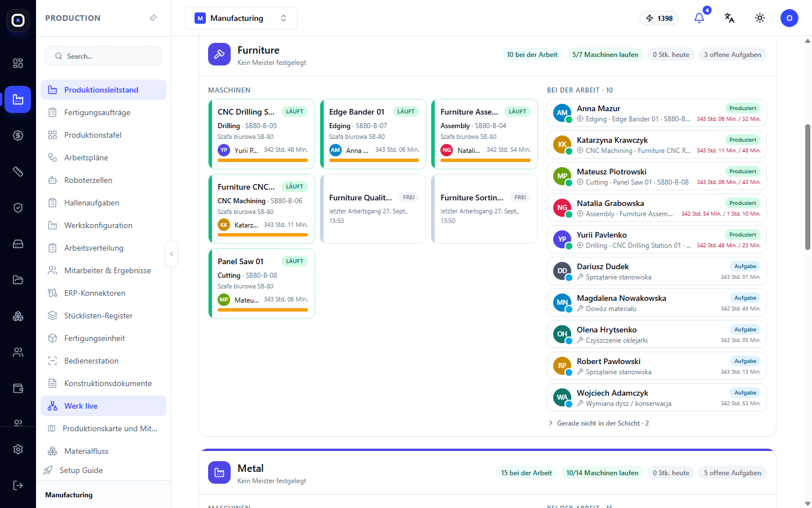Expand 'Gerade nicht in der Schicht · 2'

[x=599, y=423]
